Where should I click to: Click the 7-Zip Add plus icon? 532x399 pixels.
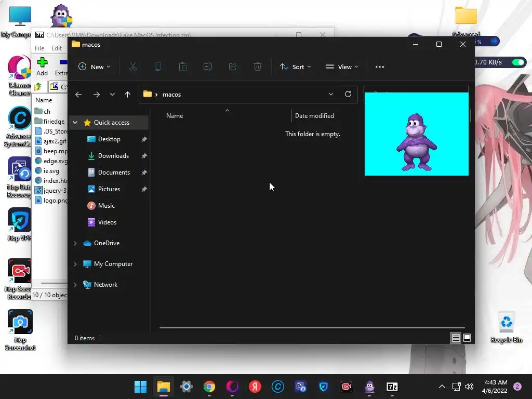[42, 62]
